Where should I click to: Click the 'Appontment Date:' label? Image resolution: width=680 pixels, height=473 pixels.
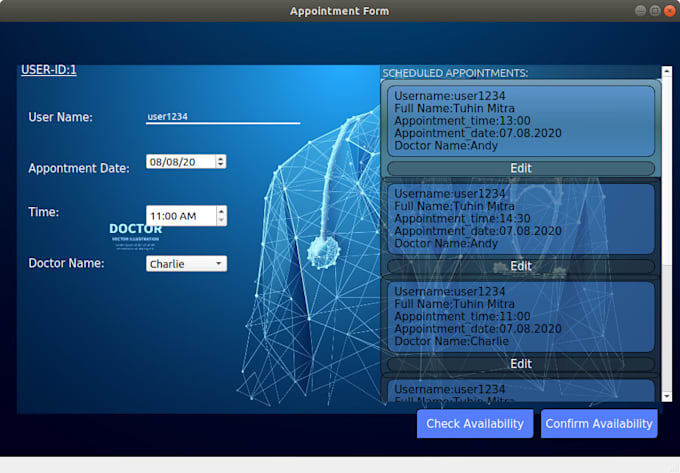click(x=79, y=168)
